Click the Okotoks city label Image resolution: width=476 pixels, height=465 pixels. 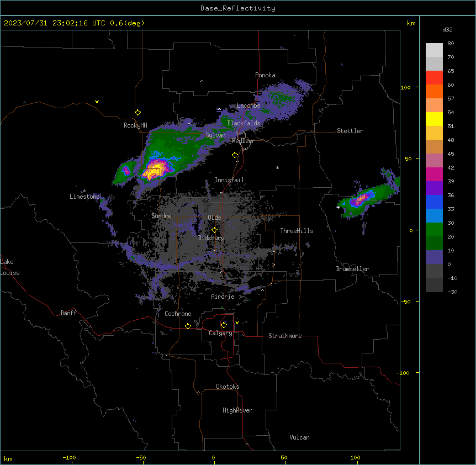pyautogui.click(x=228, y=387)
